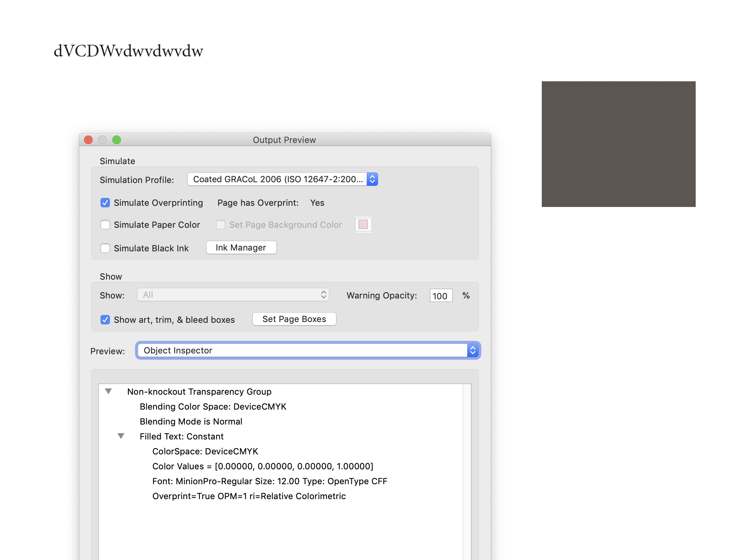Open the Ink Manager
The width and height of the screenshot is (742, 560).
(241, 247)
